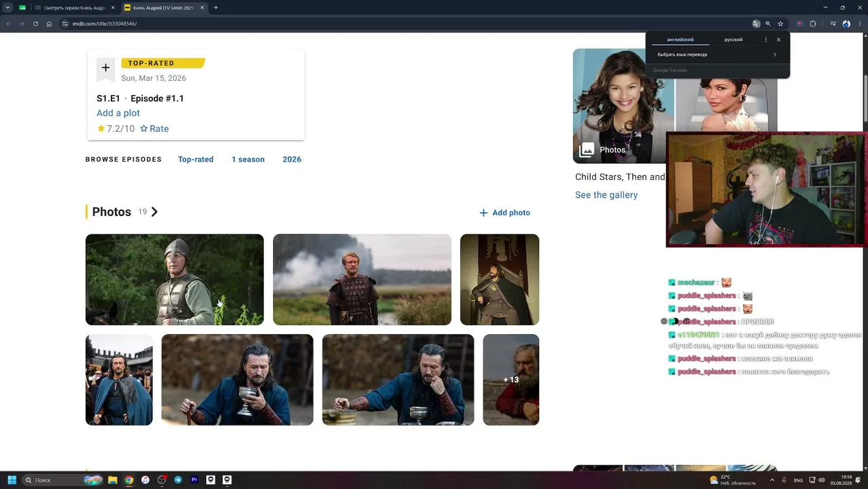Select the английский tab in translate popup
868x489 pixels.
680,39
